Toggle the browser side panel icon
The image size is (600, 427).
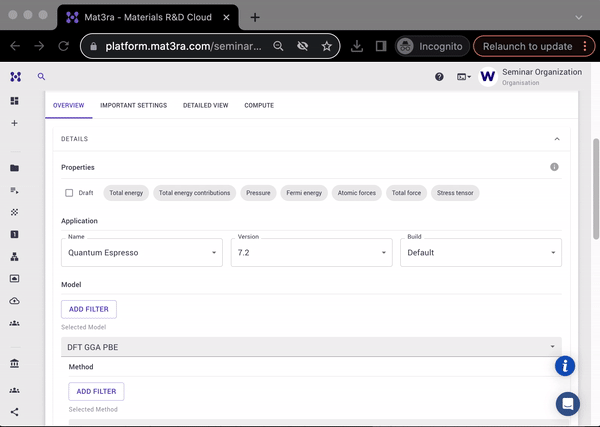pyautogui.click(x=381, y=46)
